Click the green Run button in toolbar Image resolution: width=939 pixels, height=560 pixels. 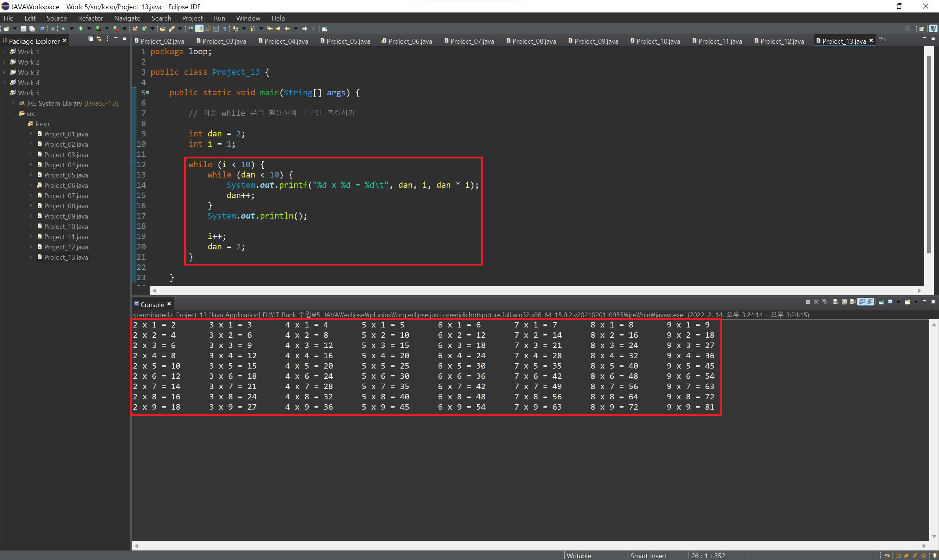click(x=81, y=29)
